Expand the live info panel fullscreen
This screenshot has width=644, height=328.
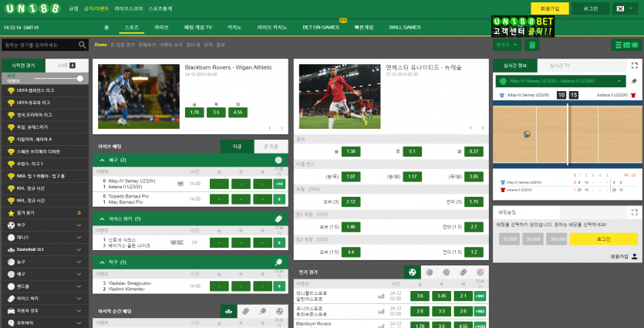tap(635, 66)
